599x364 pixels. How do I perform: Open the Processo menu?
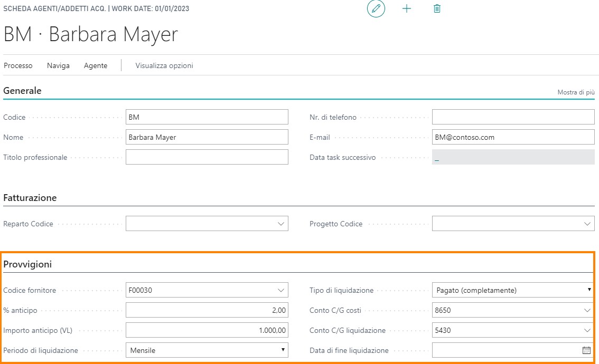(x=18, y=66)
